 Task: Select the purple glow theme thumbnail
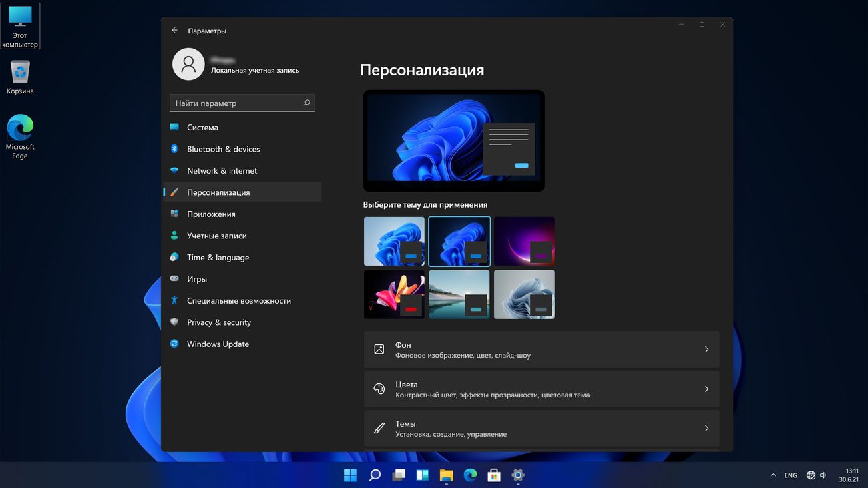tap(524, 241)
